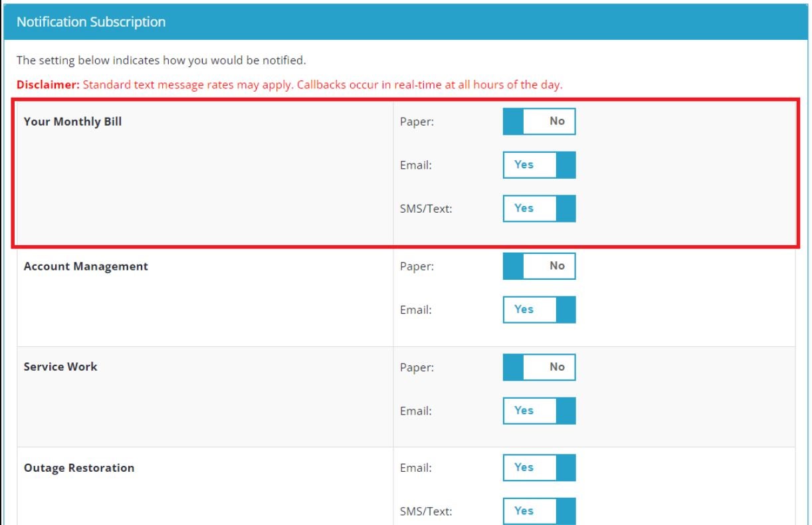Click the Account Management row heading
Screen dimensions: 812x525
[86, 266]
